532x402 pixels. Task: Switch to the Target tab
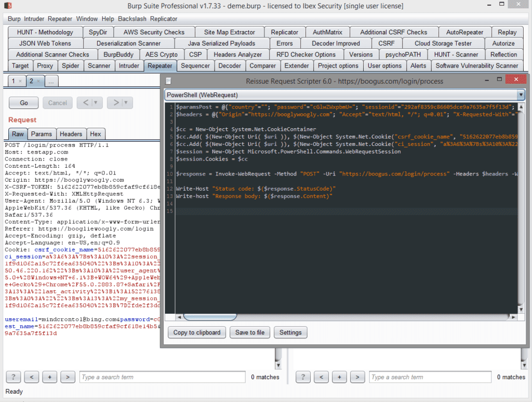[20, 66]
